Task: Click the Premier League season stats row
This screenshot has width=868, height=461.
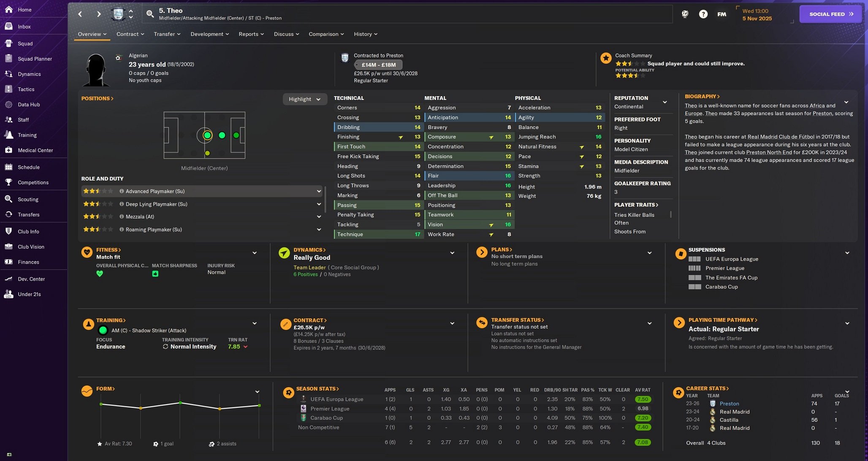Action: 475,408
